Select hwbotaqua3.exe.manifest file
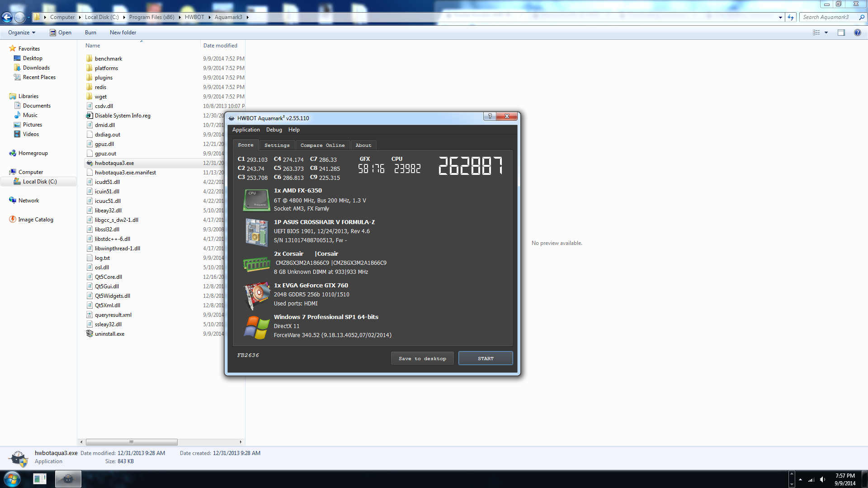 (125, 173)
